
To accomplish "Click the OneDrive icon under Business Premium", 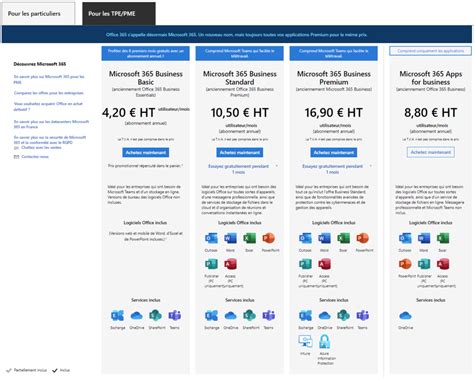I will coord(324,315).
